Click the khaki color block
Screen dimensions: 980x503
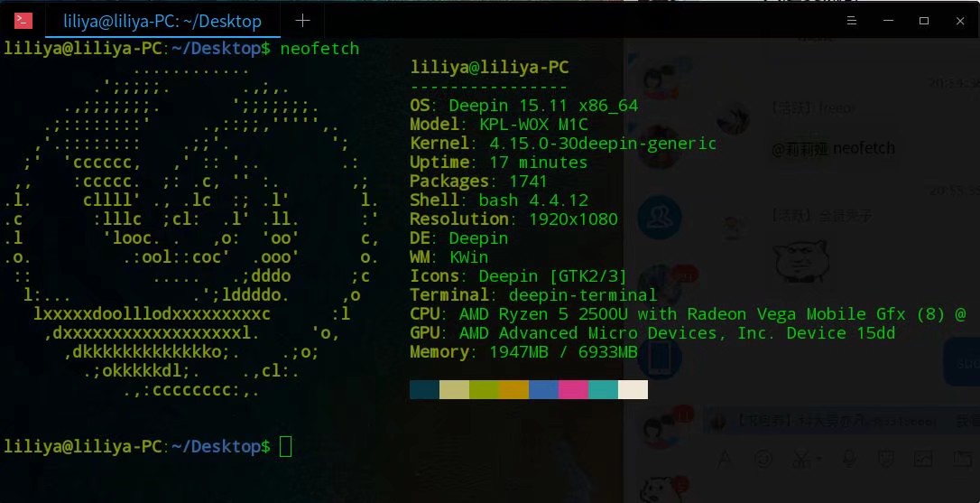(x=455, y=389)
